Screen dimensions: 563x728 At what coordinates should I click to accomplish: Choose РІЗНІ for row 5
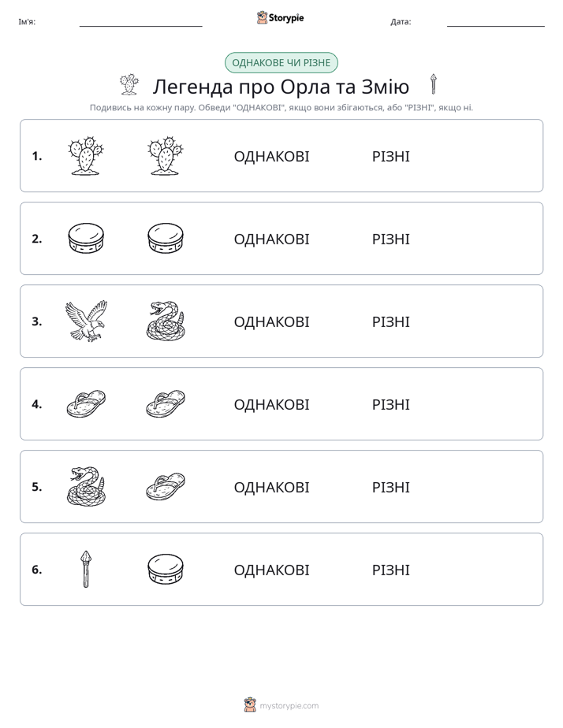(390, 487)
